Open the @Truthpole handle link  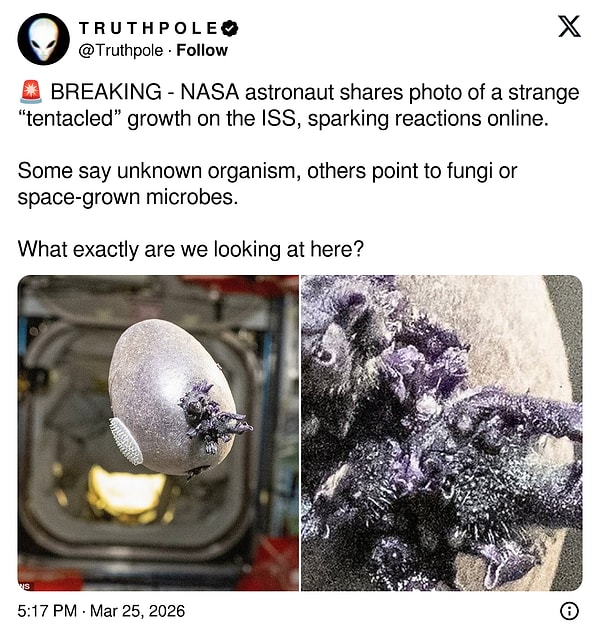(120, 51)
